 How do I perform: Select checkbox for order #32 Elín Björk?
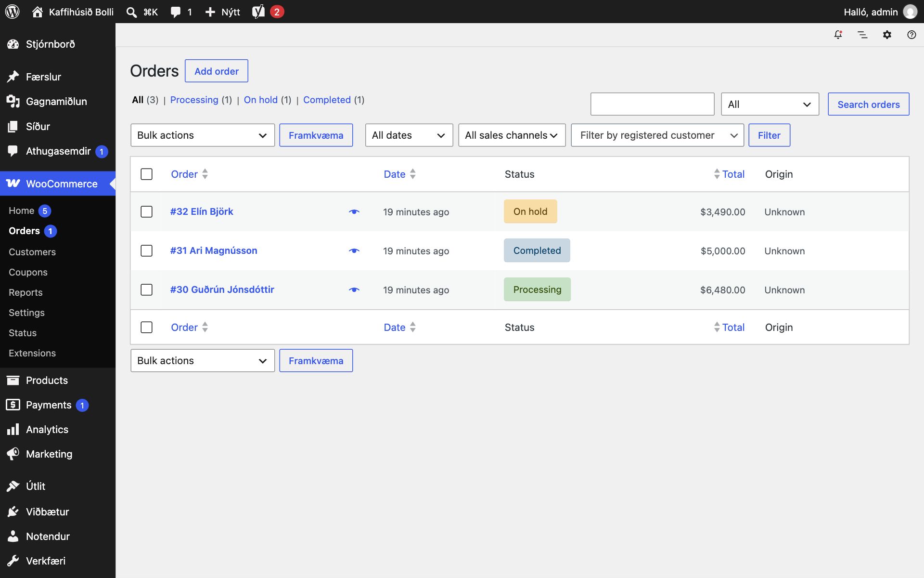(x=146, y=211)
